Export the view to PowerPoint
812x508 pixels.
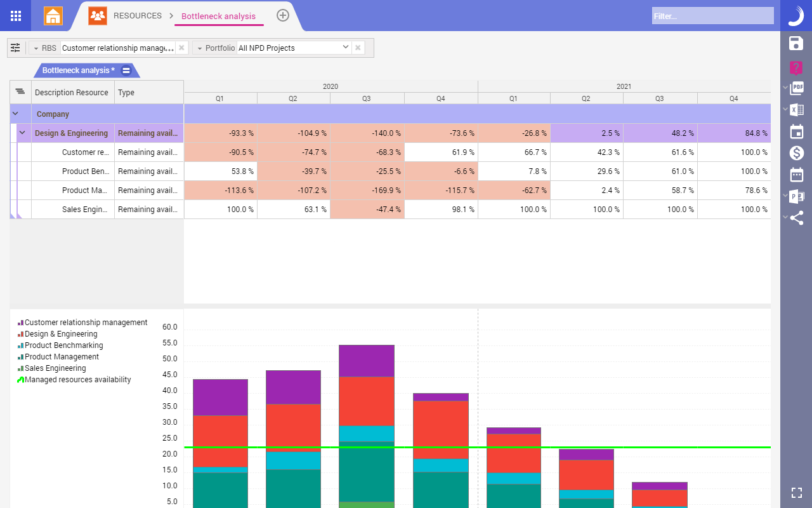click(x=798, y=196)
